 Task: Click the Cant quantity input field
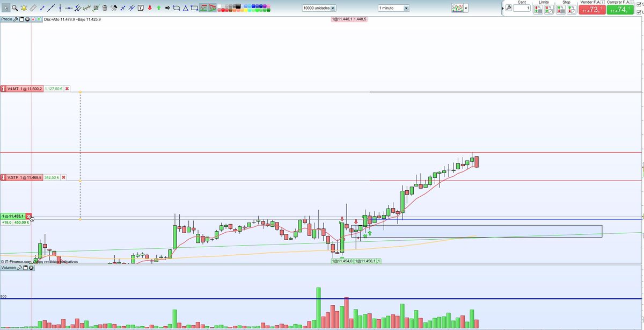[521, 8]
